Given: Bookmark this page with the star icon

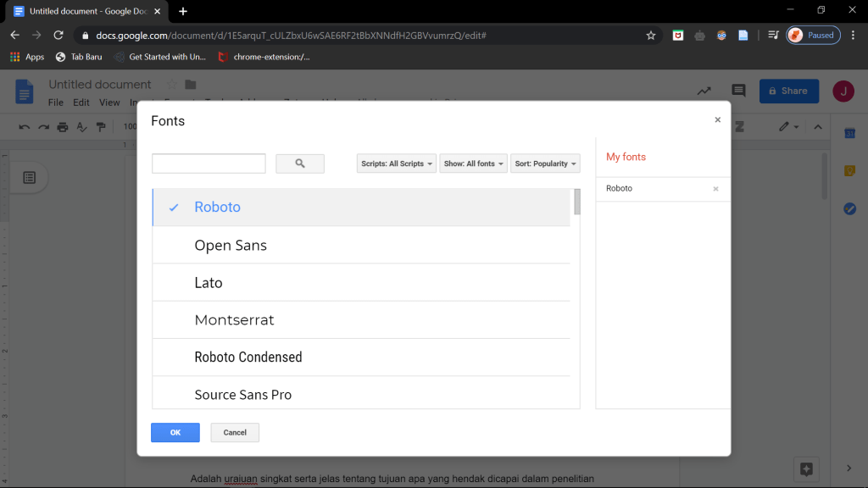Looking at the screenshot, I should 651,36.
